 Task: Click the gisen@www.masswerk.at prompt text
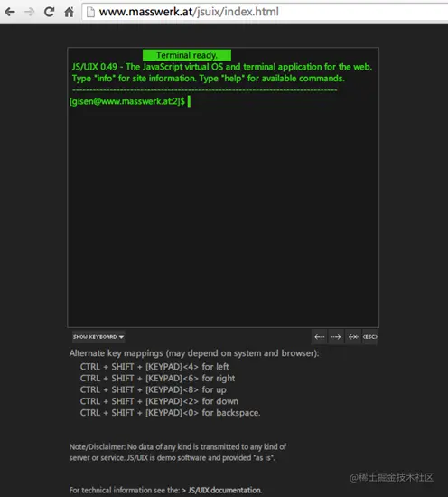(127, 101)
